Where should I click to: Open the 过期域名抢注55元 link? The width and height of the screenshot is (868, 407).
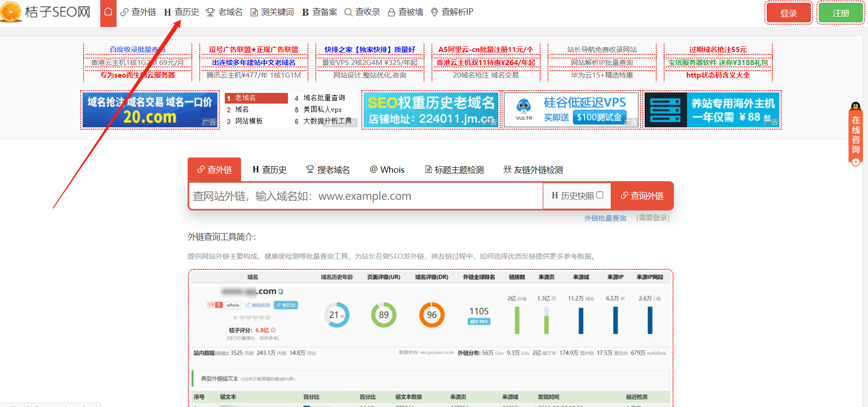pyautogui.click(x=718, y=49)
